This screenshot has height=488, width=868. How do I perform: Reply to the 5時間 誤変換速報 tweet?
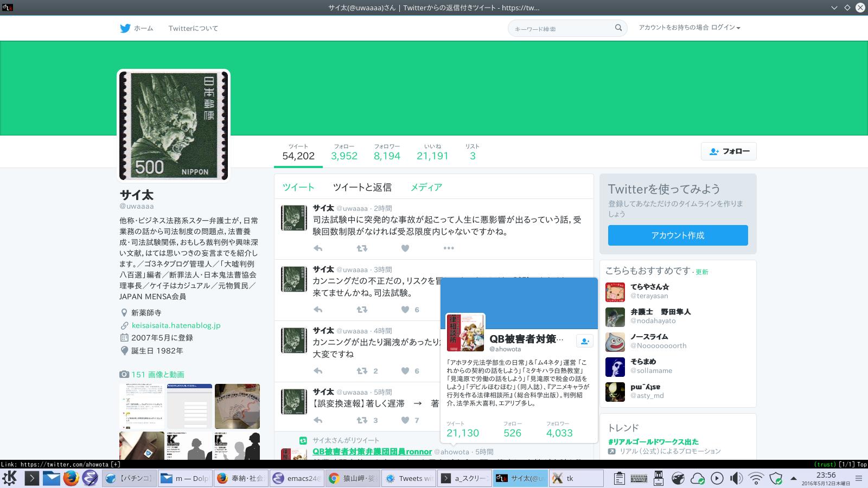click(x=318, y=420)
